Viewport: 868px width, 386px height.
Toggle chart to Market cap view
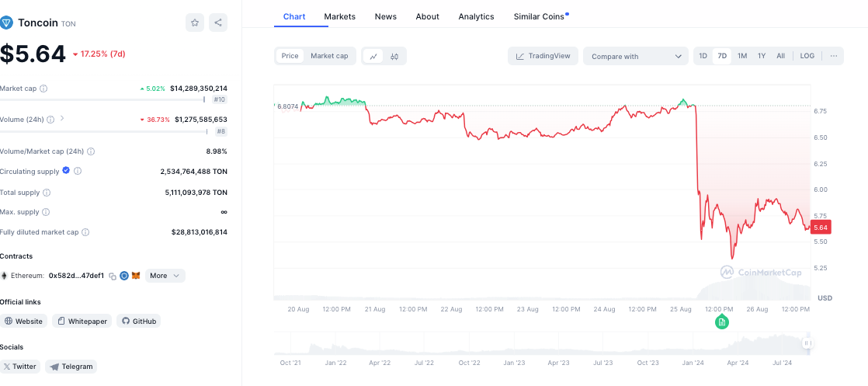tap(329, 56)
